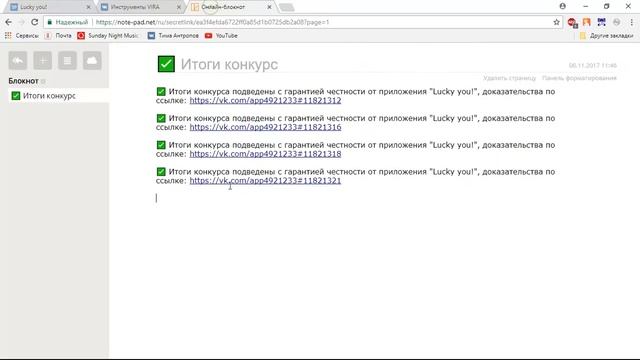This screenshot has width=640, height=360.
Task: Close the Lucky you! tab
Action: pyautogui.click(x=88, y=7)
